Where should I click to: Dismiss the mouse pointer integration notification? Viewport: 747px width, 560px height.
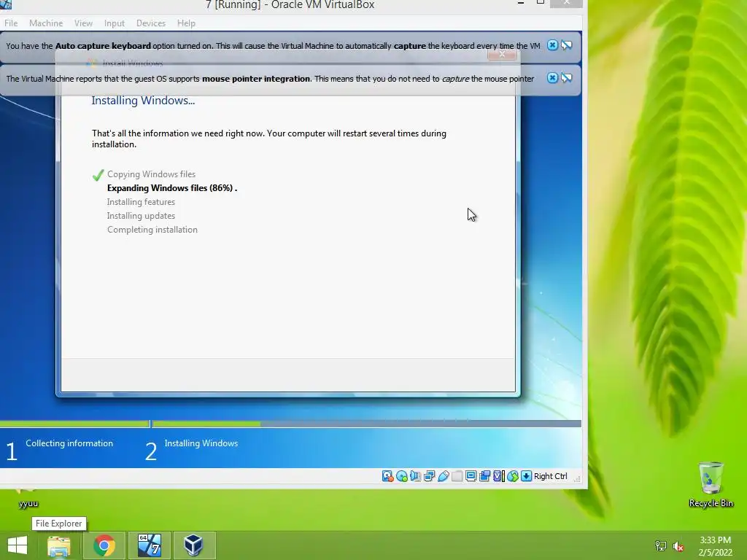pyautogui.click(x=552, y=78)
